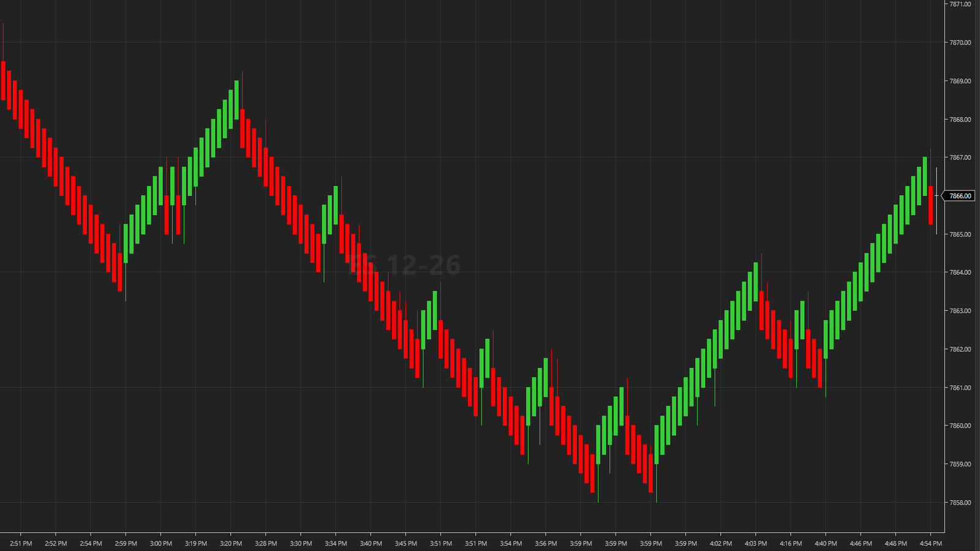
Task: Select the 4:48 PM time label
Action: tap(895, 544)
